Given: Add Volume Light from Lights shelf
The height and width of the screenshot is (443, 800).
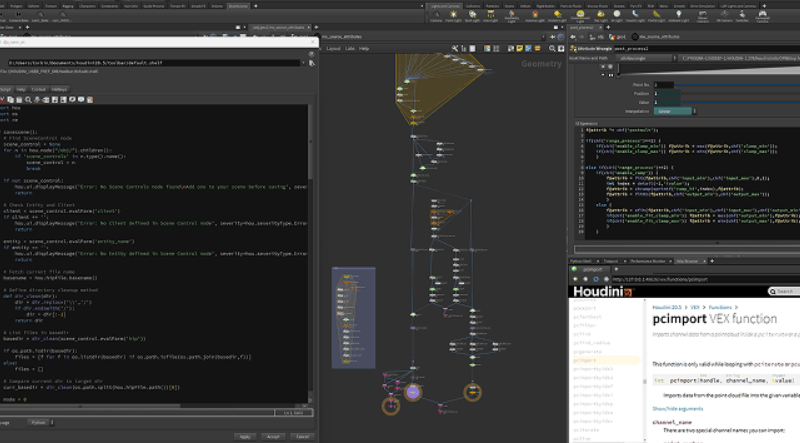Looking at the screenshot, I should click(x=535, y=16).
